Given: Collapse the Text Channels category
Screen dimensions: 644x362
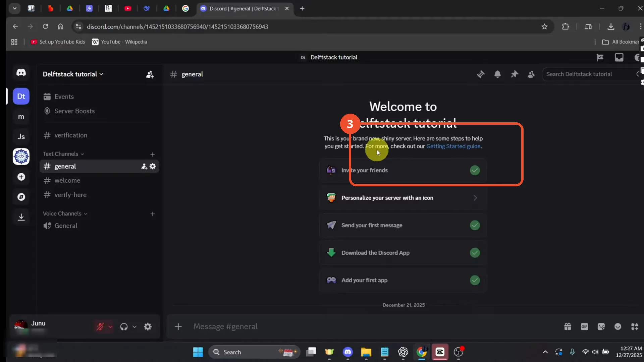Looking at the screenshot, I should (63, 154).
